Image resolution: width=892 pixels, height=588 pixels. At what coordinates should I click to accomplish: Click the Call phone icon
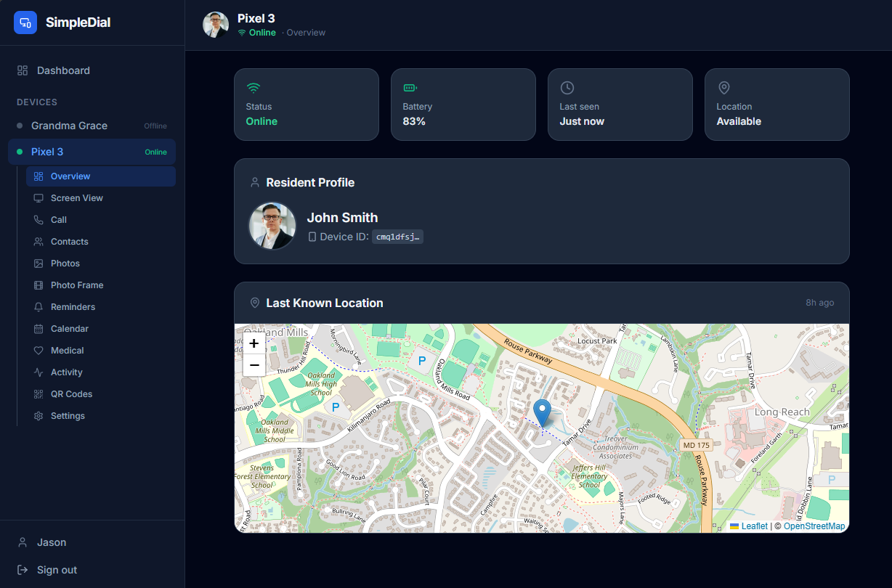(x=38, y=220)
